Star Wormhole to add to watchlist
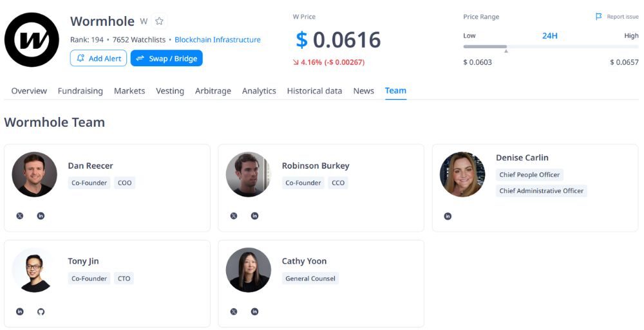Image resolution: width=644 pixels, height=330 pixels. pyautogui.click(x=159, y=21)
